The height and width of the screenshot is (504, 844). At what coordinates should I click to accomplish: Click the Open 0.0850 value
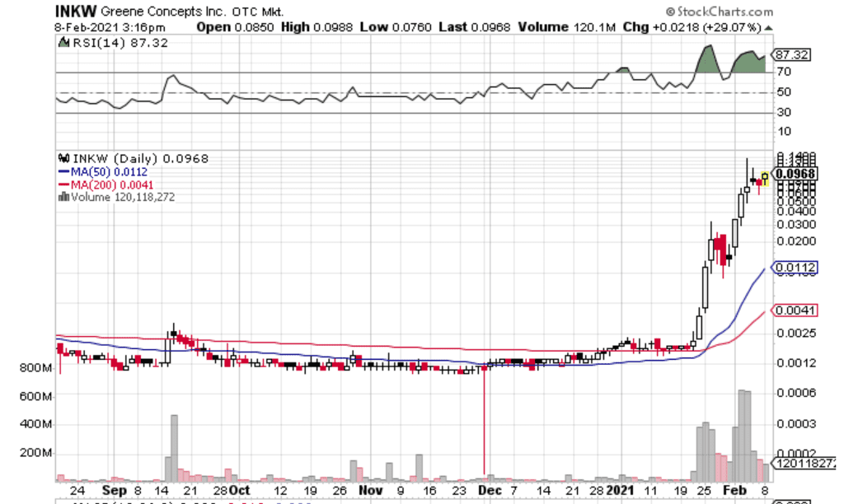pyautogui.click(x=235, y=27)
